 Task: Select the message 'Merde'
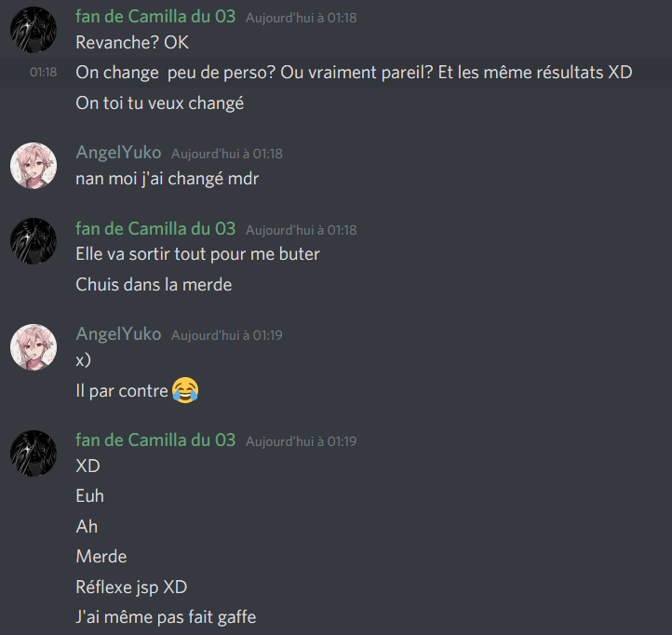101,557
